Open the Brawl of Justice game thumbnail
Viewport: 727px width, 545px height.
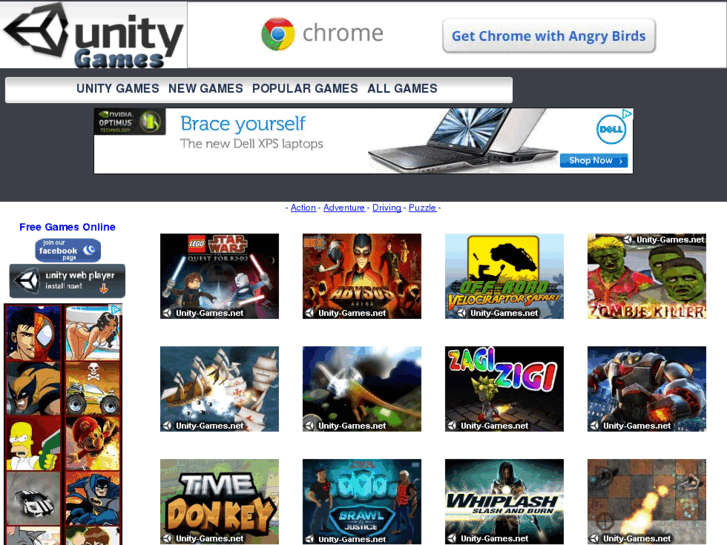(362, 501)
